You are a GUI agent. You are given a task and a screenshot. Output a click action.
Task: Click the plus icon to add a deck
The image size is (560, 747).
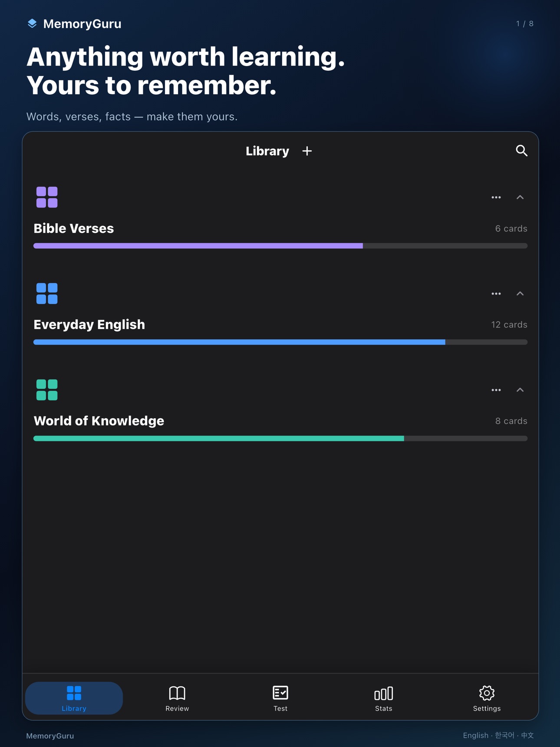point(307,151)
